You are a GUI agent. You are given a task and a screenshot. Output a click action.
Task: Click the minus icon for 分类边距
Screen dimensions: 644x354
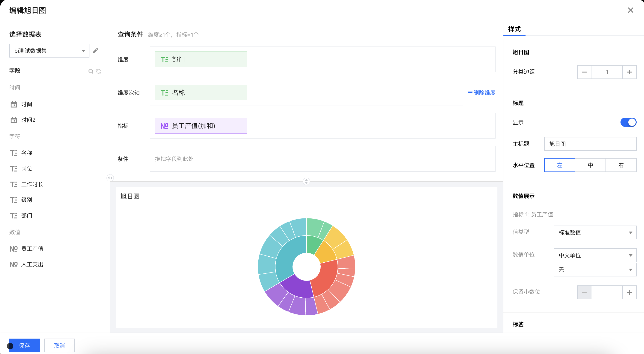click(584, 72)
